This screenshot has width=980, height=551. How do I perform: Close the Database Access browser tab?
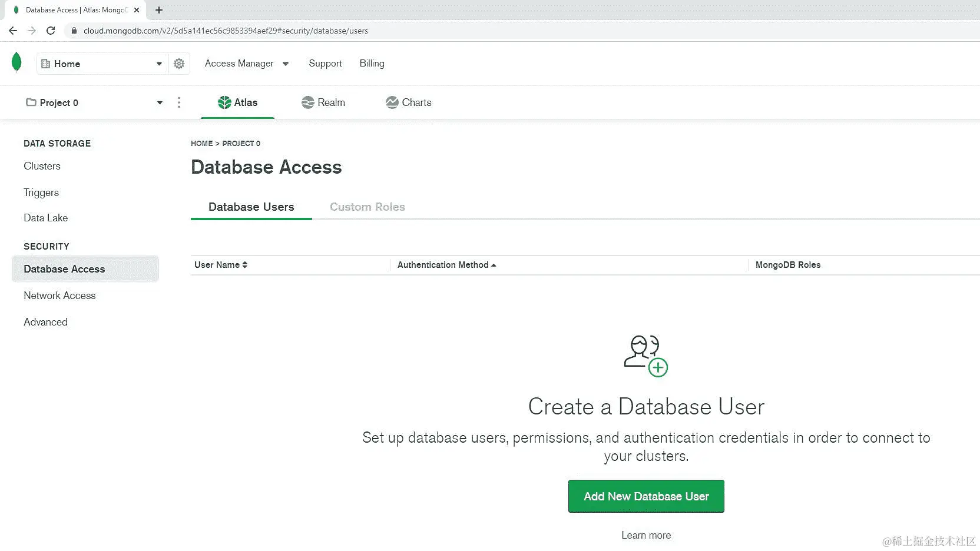pyautogui.click(x=137, y=10)
